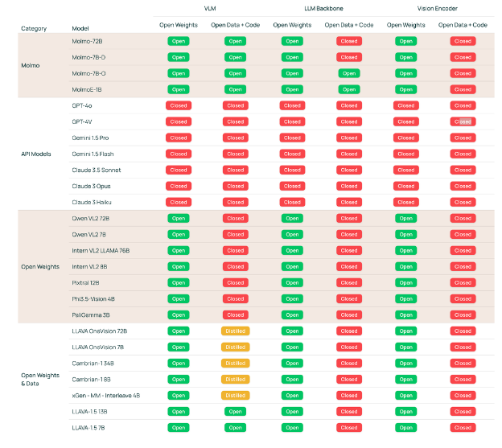Click Open Data + Code header under Vision Encoder

[463, 25]
